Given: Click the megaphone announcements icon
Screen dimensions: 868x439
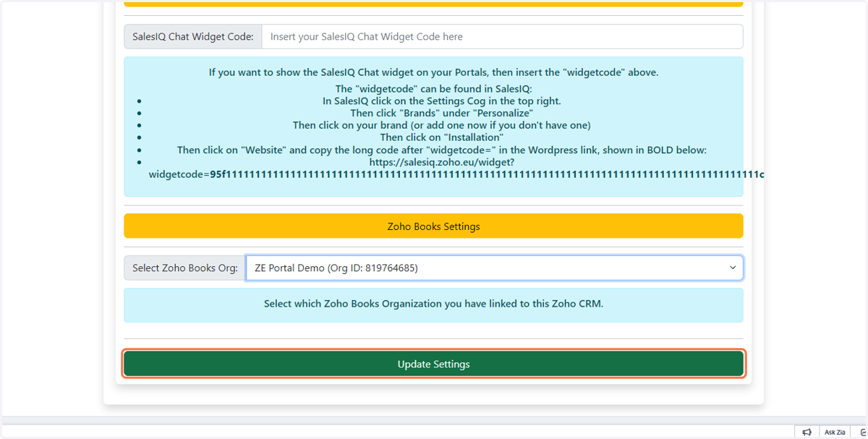Looking at the screenshot, I should [807, 432].
